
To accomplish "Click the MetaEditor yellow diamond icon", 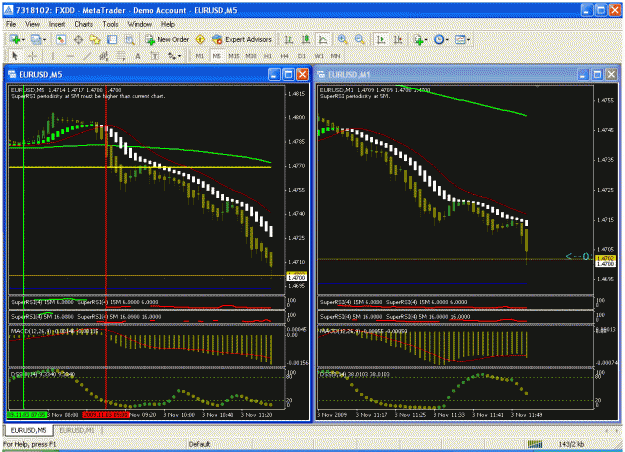I will 200,39.
